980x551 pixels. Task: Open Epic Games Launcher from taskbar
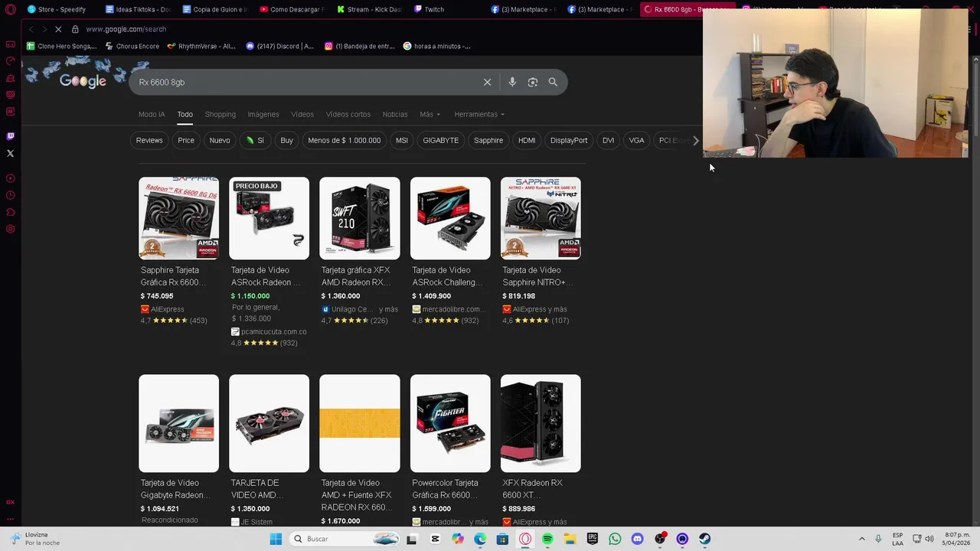pos(593,539)
